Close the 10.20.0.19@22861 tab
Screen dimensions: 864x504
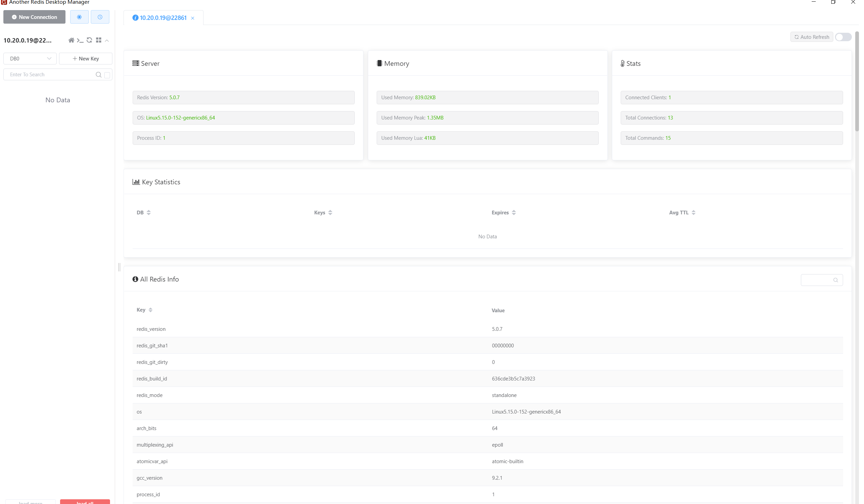click(x=193, y=18)
